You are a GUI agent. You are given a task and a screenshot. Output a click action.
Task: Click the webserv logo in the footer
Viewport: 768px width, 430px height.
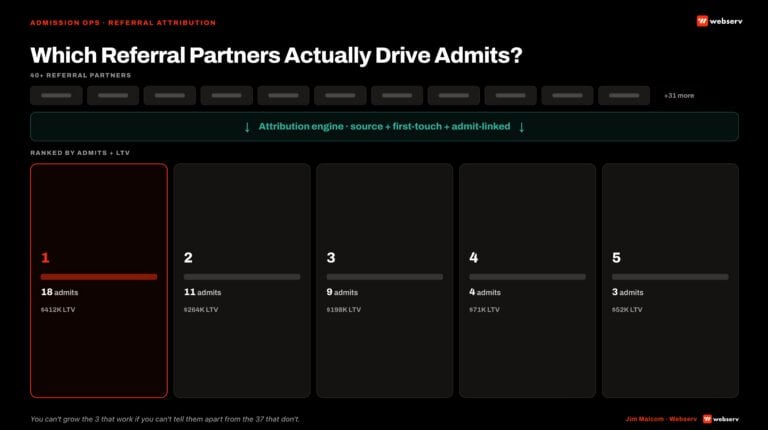pyautogui.click(x=721, y=419)
